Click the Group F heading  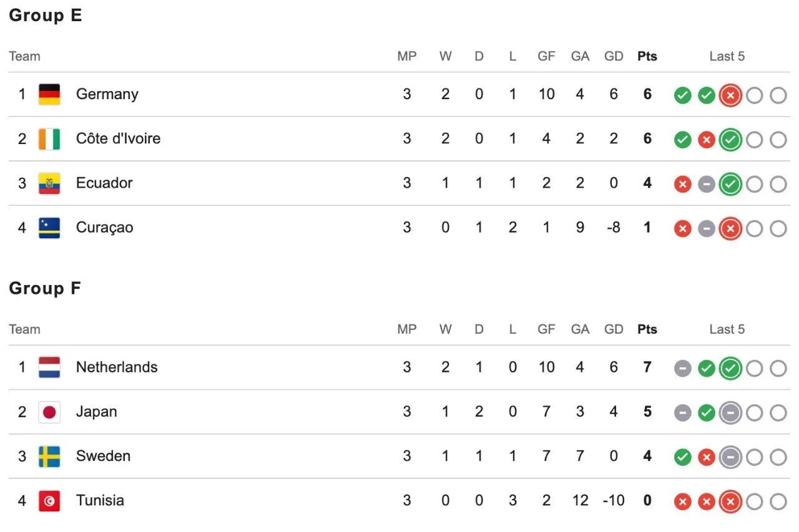(45, 288)
